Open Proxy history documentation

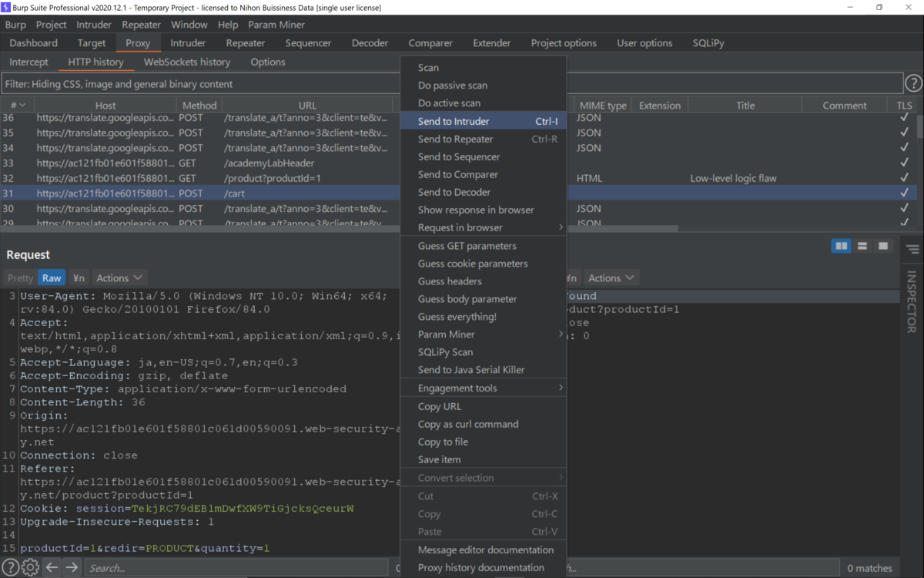[484, 567]
